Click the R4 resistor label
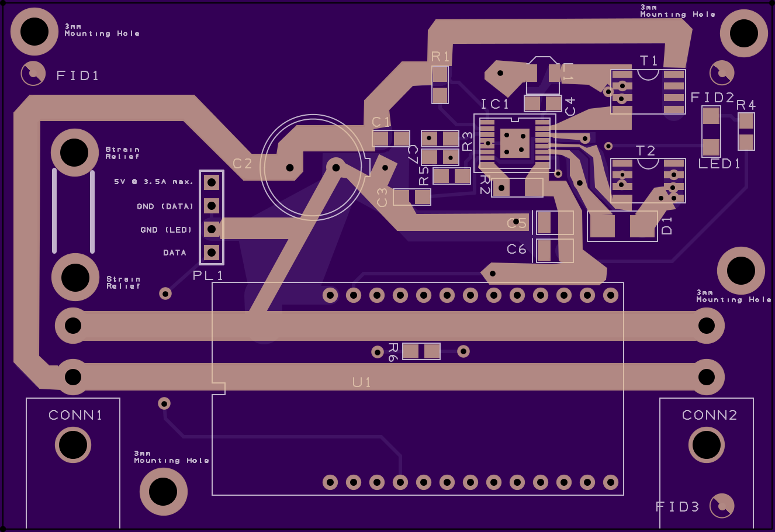This screenshot has width=775, height=532. tap(746, 105)
